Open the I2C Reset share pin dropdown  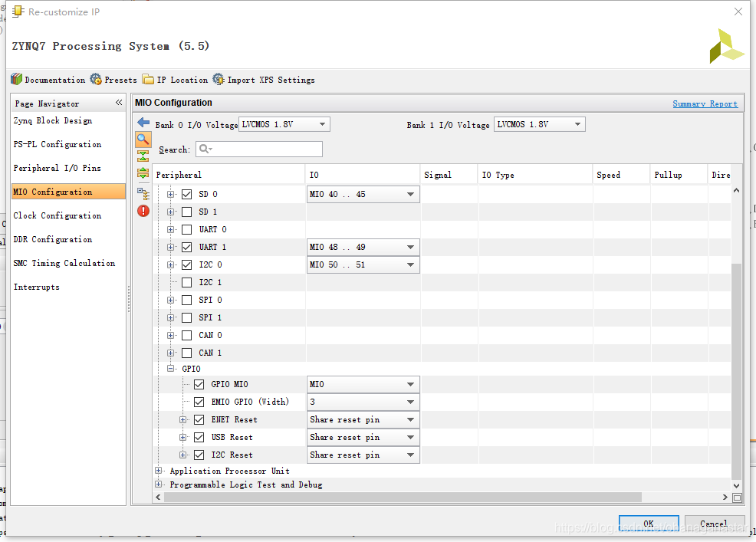tap(363, 455)
